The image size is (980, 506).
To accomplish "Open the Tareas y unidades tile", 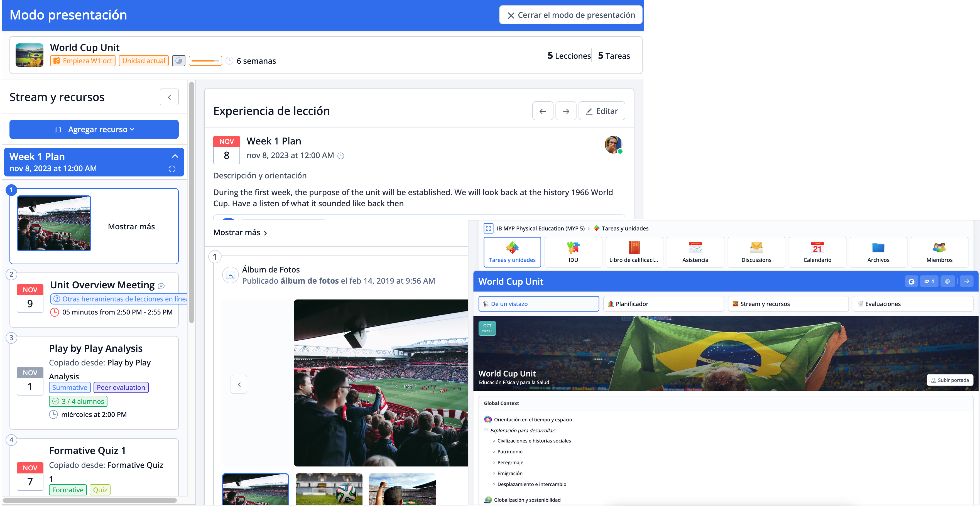I will pyautogui.click(x=512, y=252).
